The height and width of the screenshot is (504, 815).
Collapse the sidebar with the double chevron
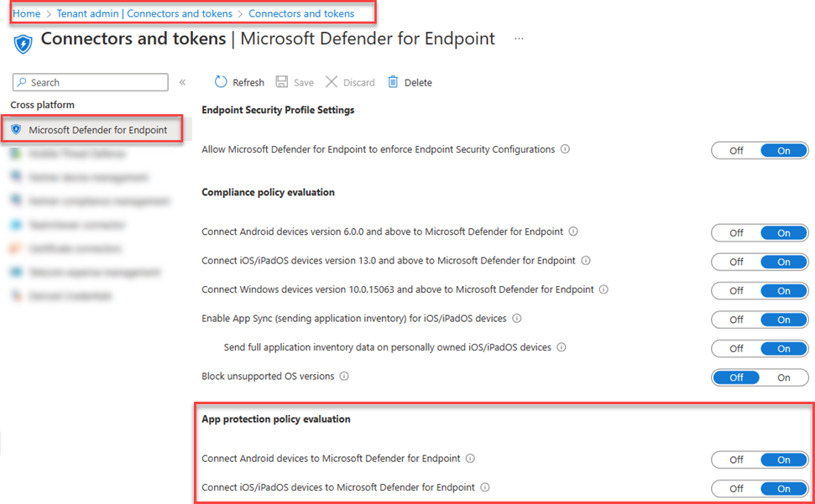(182, 82)
